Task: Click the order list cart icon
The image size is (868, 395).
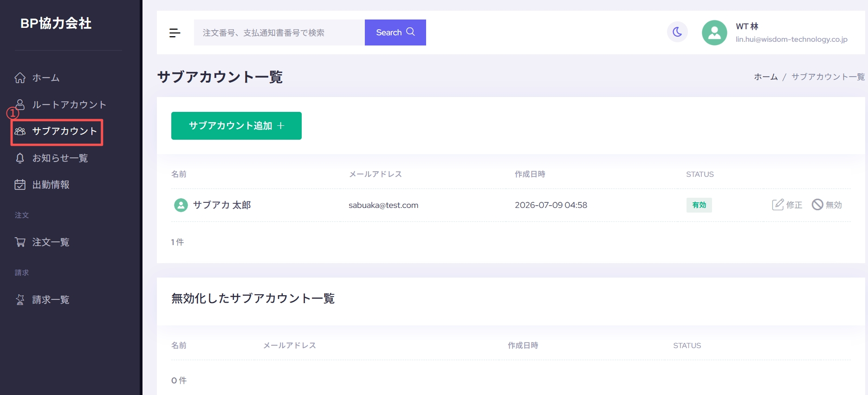Action: (x=20, y=242)
